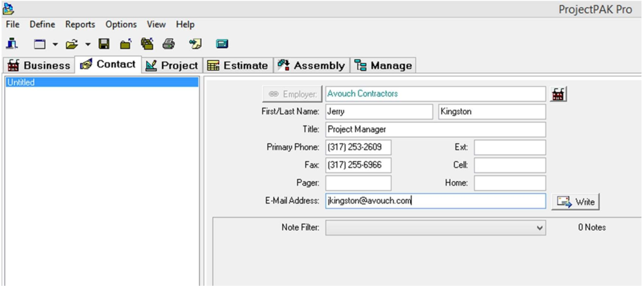Open the Define menu

42,24
